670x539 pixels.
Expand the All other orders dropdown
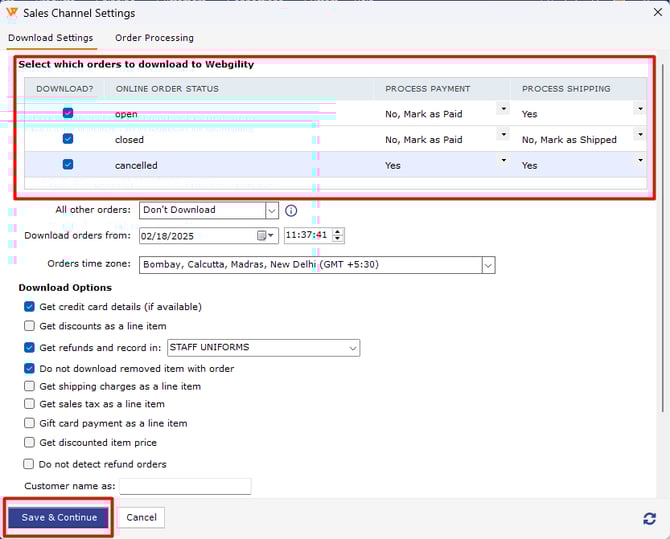coord(272,211)
